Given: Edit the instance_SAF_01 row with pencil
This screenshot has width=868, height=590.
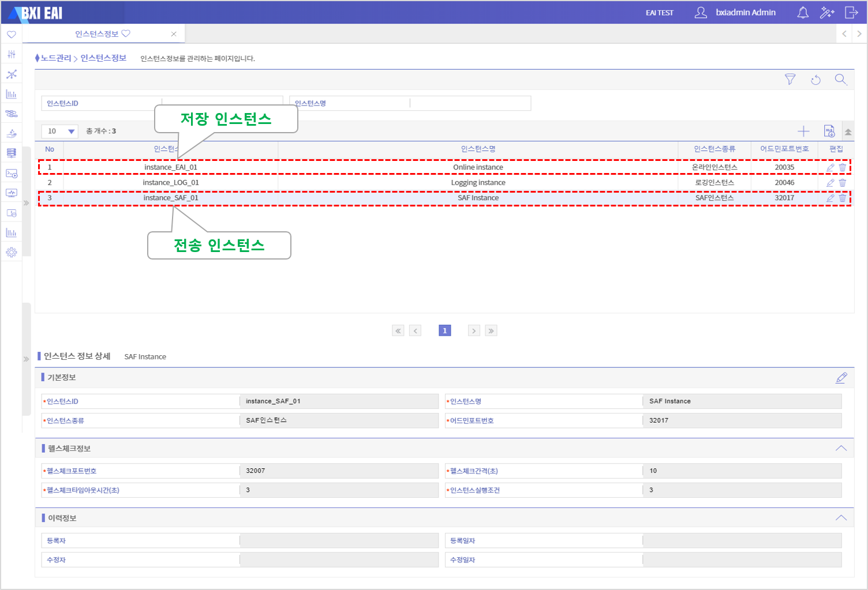Looking at the screenshot, I should 830,198.
